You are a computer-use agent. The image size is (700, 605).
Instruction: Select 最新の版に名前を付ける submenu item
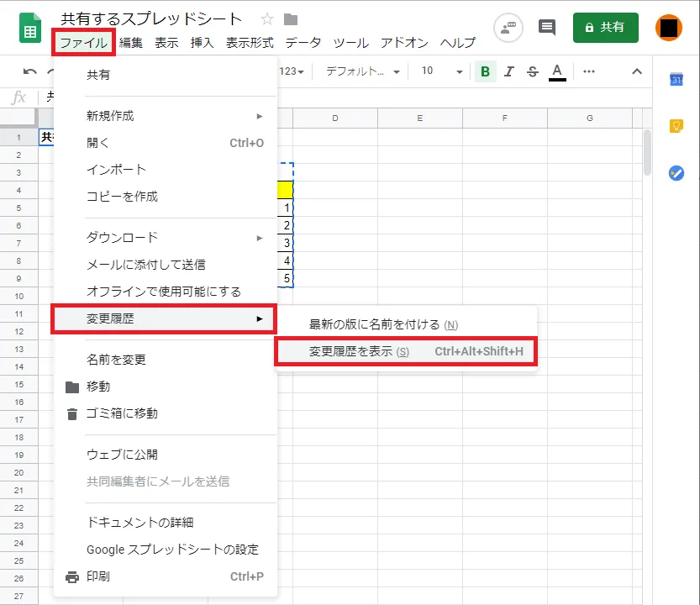point(406,324)
